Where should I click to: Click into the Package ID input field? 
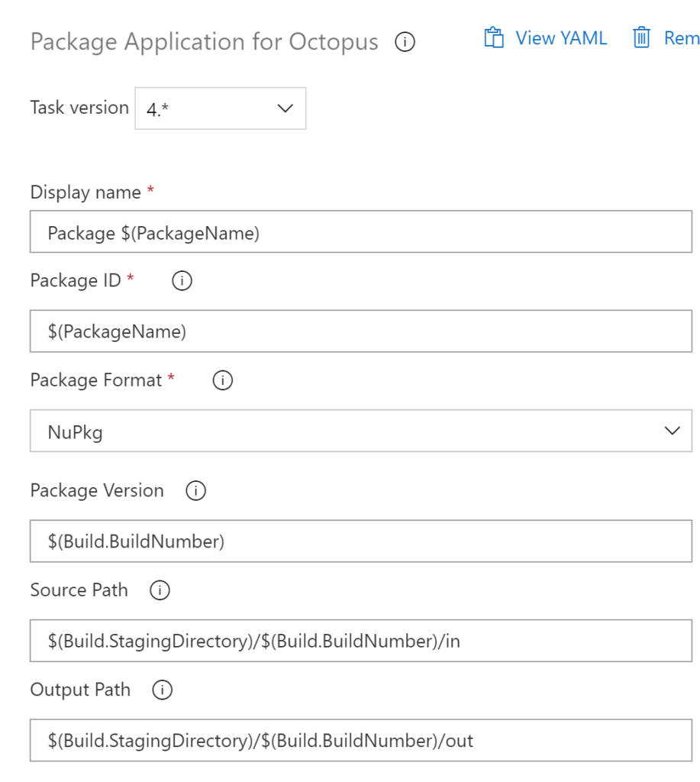click(x=361, y=331)
